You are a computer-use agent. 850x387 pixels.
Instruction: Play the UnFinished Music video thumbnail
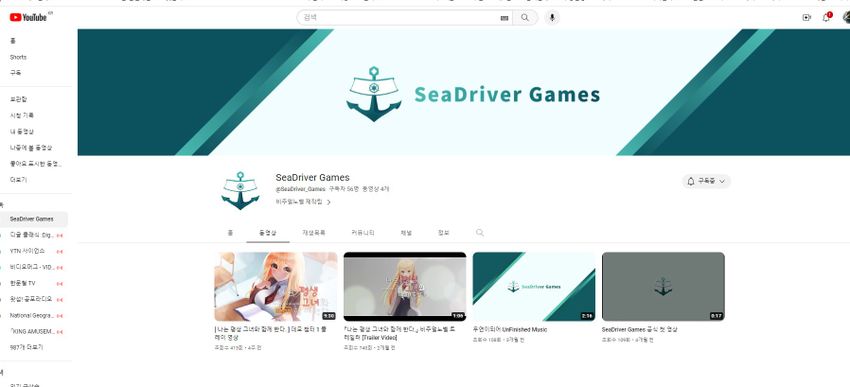533,286
